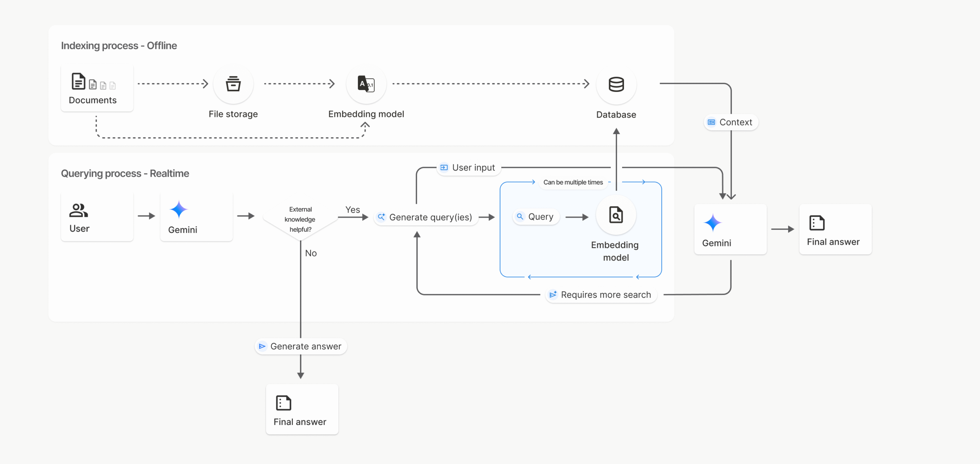Click the Context pill label
This screenshot has width=980, height=464.
736,123
